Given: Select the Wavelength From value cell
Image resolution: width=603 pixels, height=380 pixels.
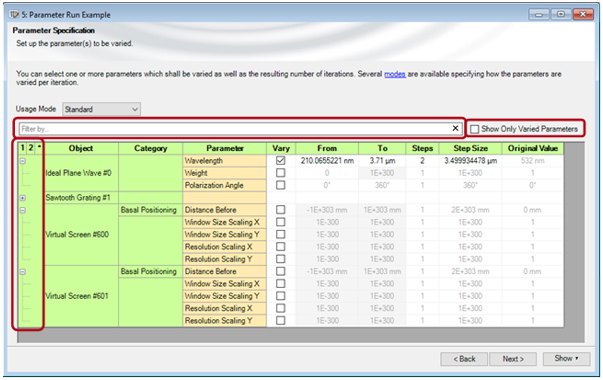Looking at the screenshot, I should click(327, 161).
